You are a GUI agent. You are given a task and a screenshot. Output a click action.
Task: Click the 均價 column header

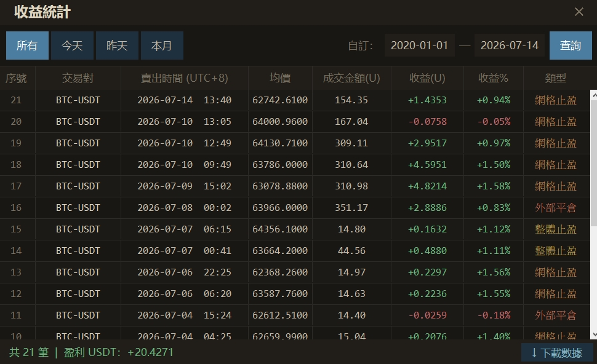click(x=280, y=78)
